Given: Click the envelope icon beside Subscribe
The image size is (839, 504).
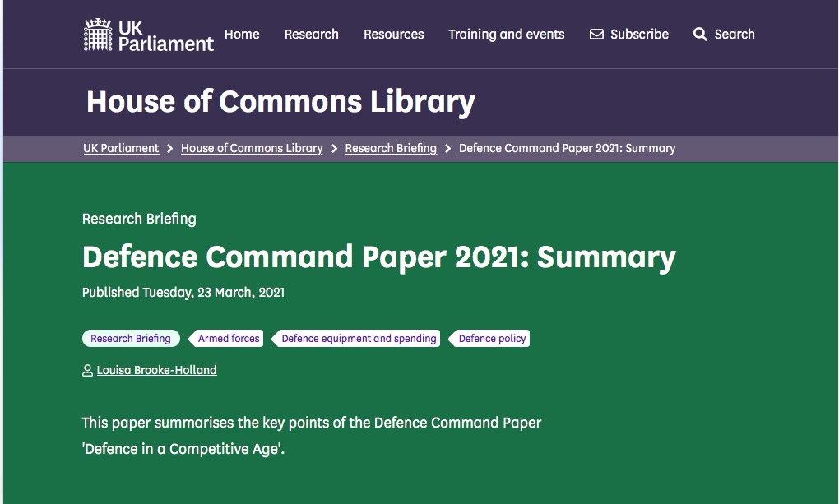Looking at the screenshot, I should click(x=596, y=35).
